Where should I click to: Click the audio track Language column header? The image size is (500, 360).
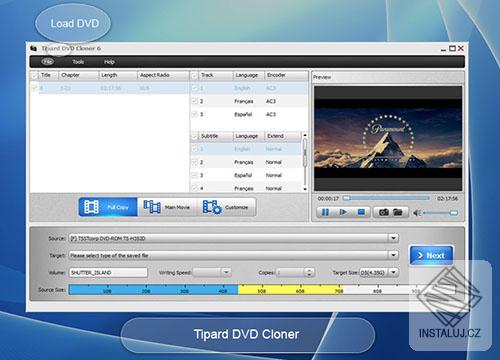click(249, 75)
